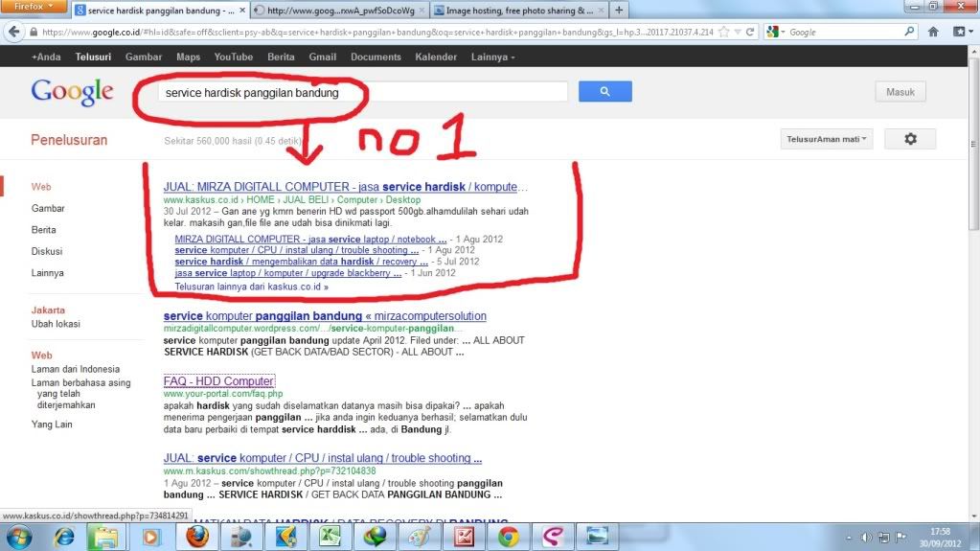Image resolution: width=980 pixels, height=551 pixels.
Task: Open a new tab with the plus button
Action: tap(619, 10)
